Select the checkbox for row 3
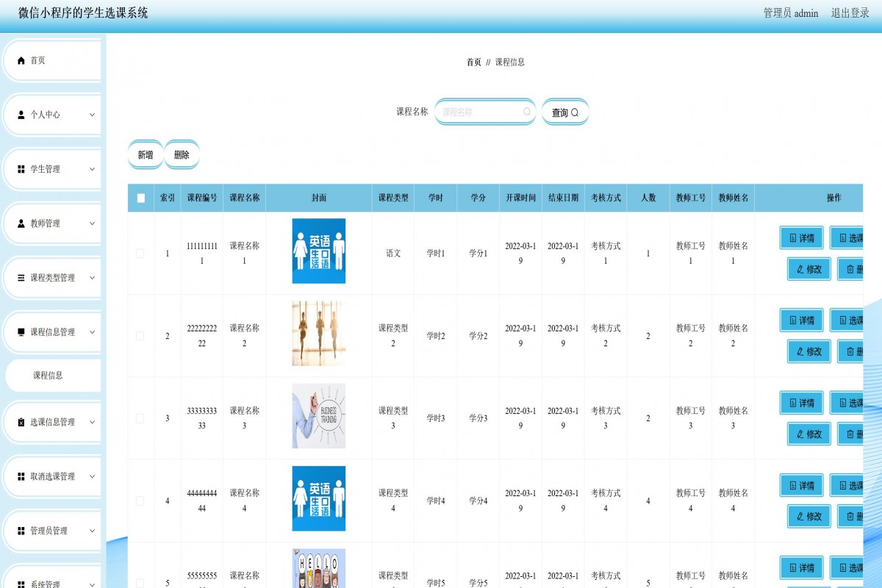This screenshot has width=882, height=588. pos(140,418)
